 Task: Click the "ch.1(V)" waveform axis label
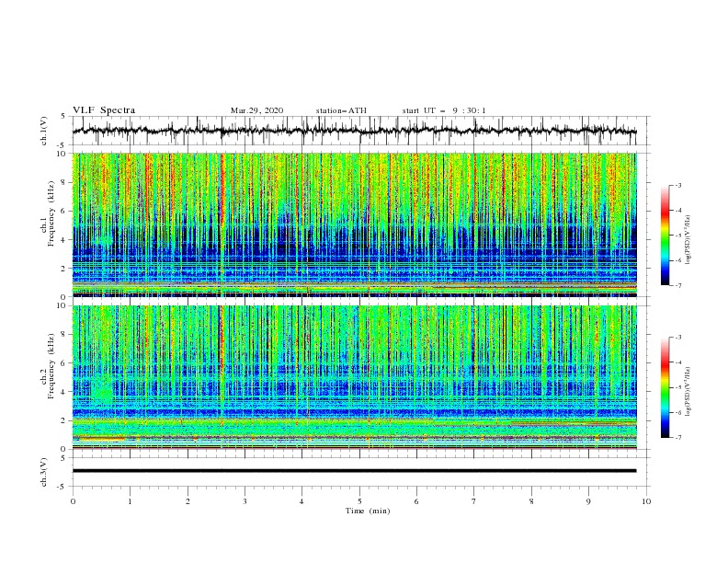pyautogui.click(x=44, y=131)
